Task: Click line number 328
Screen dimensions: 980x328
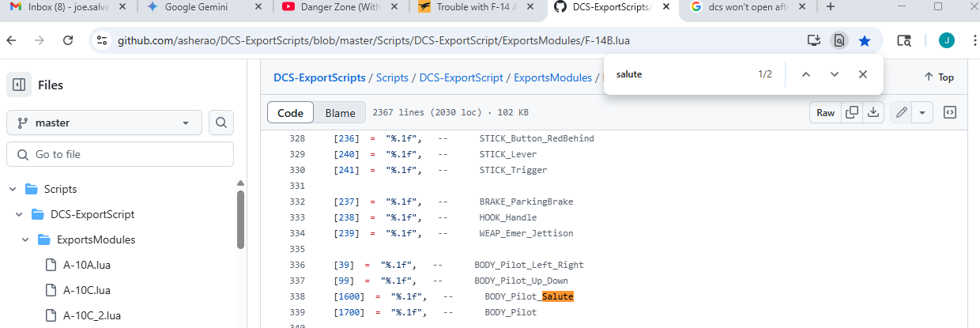Action: [x=297, y=138]
